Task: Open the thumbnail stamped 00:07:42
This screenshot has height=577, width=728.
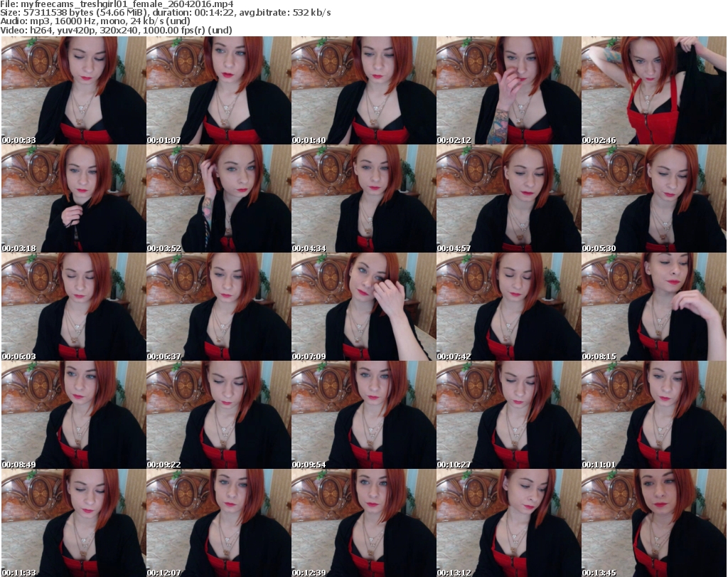Action: click(508, 307)
